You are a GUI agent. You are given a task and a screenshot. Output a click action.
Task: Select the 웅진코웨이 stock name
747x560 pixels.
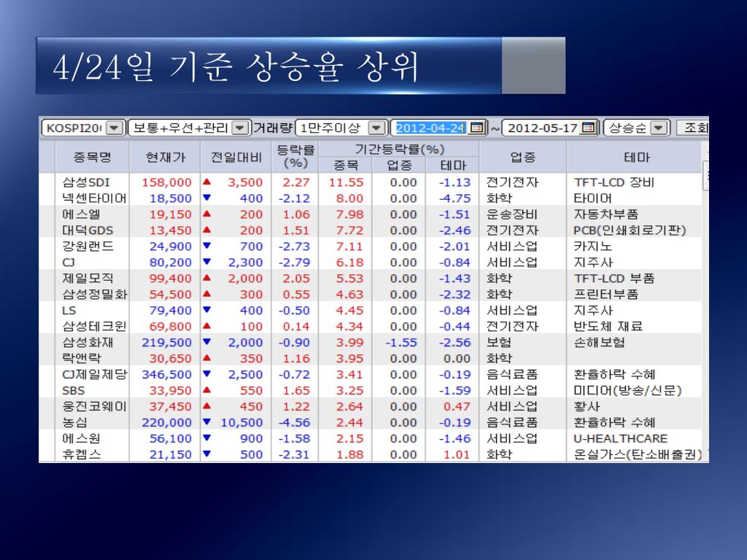[x=94, y=406]
